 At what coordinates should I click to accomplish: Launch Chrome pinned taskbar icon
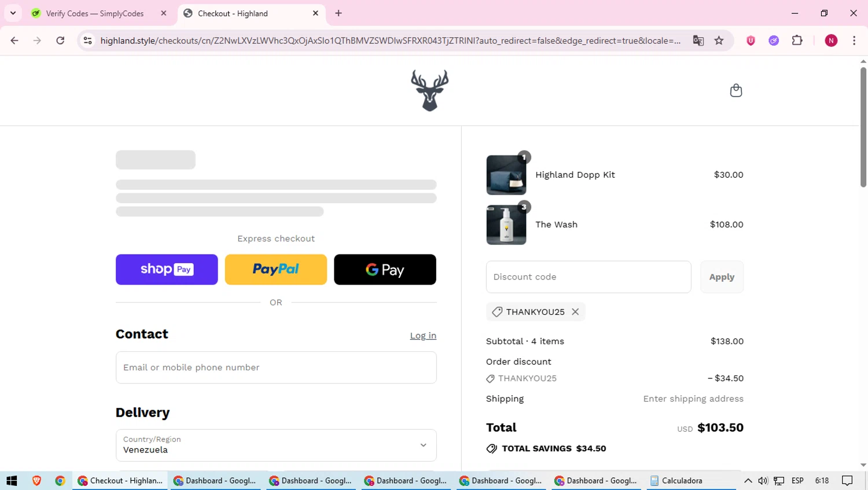(60, 481)
